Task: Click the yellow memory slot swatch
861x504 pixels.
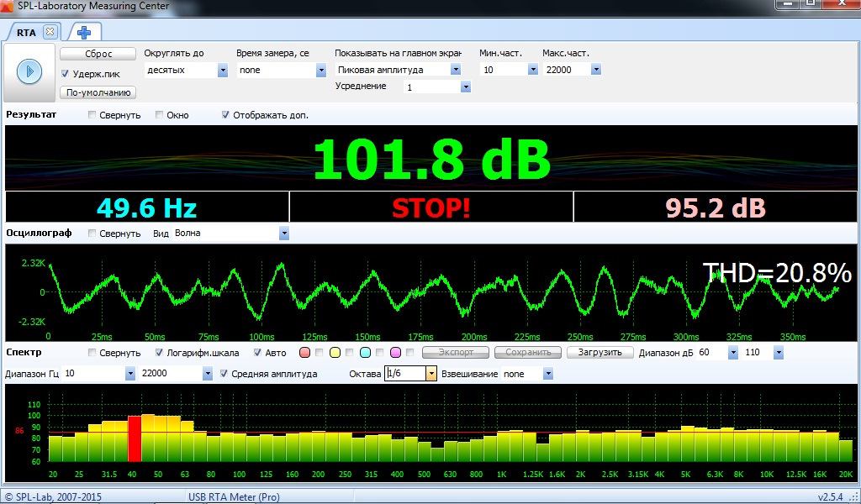Action: tap(335, 353)
